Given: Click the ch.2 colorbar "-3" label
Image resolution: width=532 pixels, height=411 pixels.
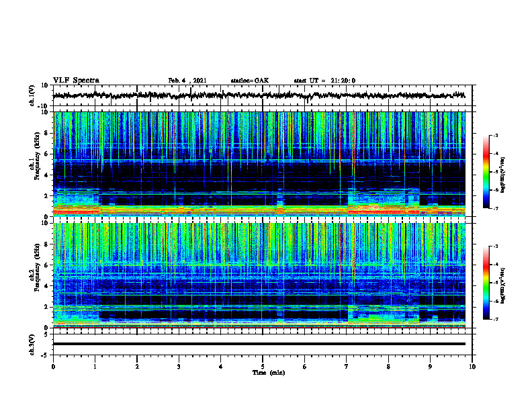Looking at the screenshot, I should (495, 246).
